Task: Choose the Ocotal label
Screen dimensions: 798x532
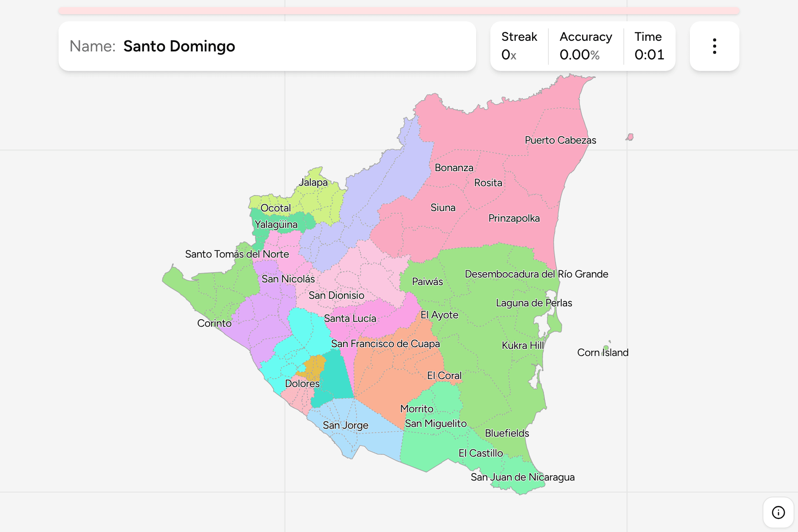Action: point(275,208)
